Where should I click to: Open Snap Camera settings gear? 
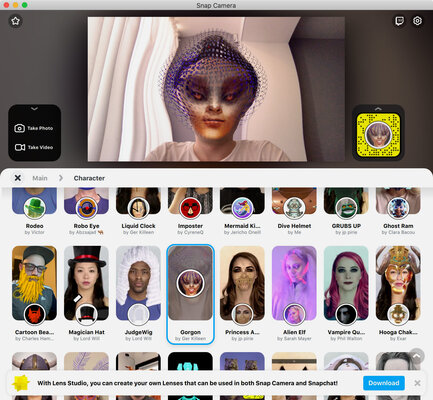pyautogui.click(x=417, y=21)
